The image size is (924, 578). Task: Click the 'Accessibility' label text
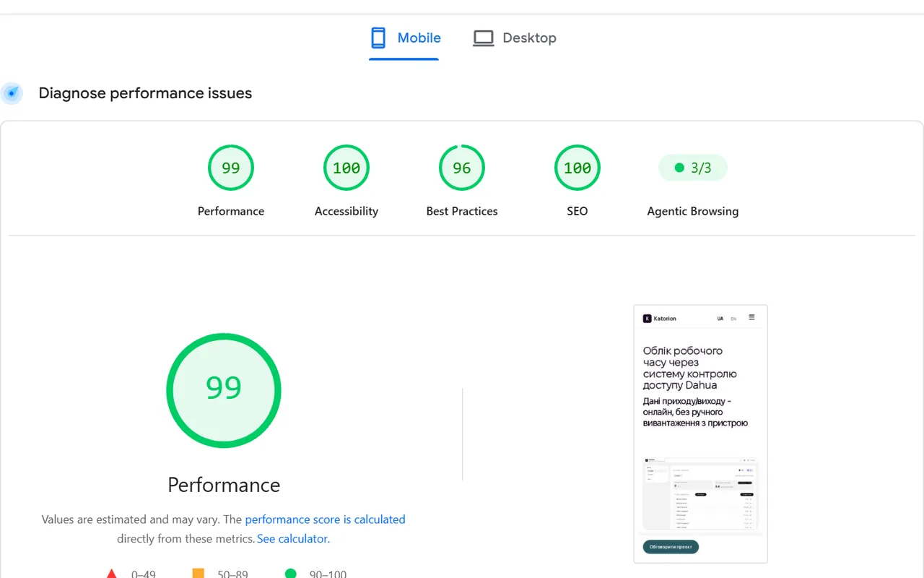click(x=346, y=211)
